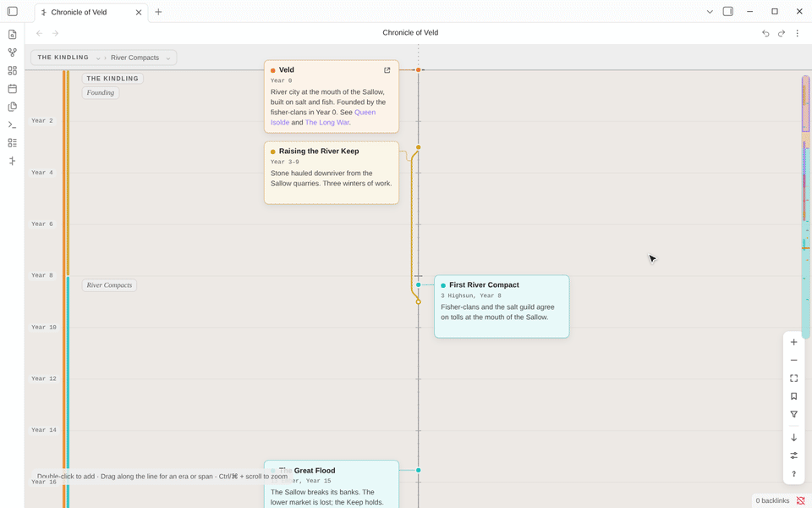The height and width of the screenshot is (508, 812).
Task: Click the bookmark icon in timeline controls
Action: pos(794,396)
